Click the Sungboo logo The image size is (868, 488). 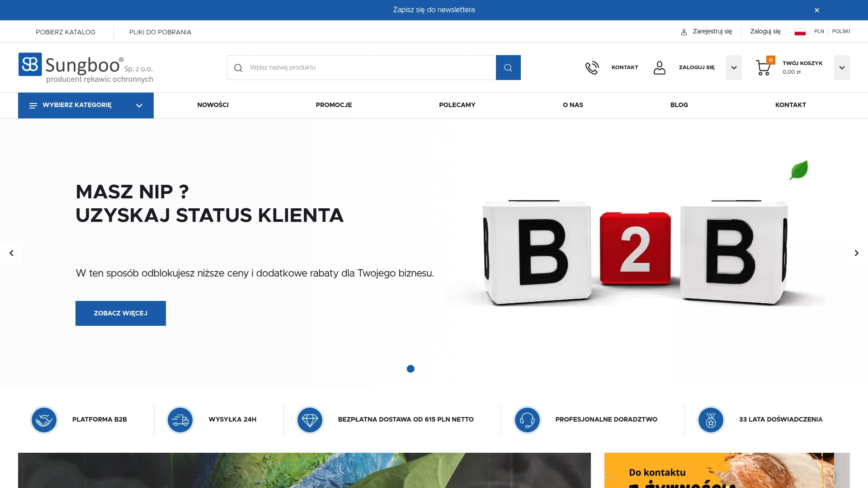tap(85, 67)
